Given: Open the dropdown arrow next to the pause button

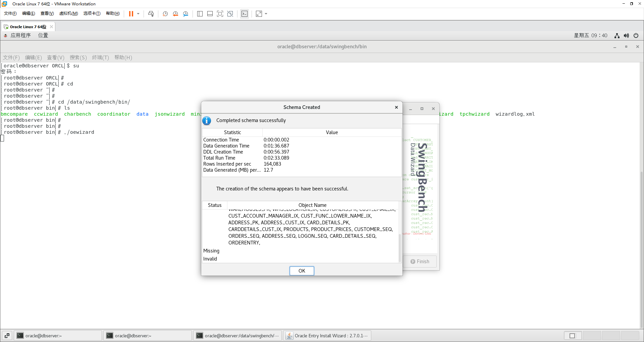Looking at the screenshot, I should point(138,14).
